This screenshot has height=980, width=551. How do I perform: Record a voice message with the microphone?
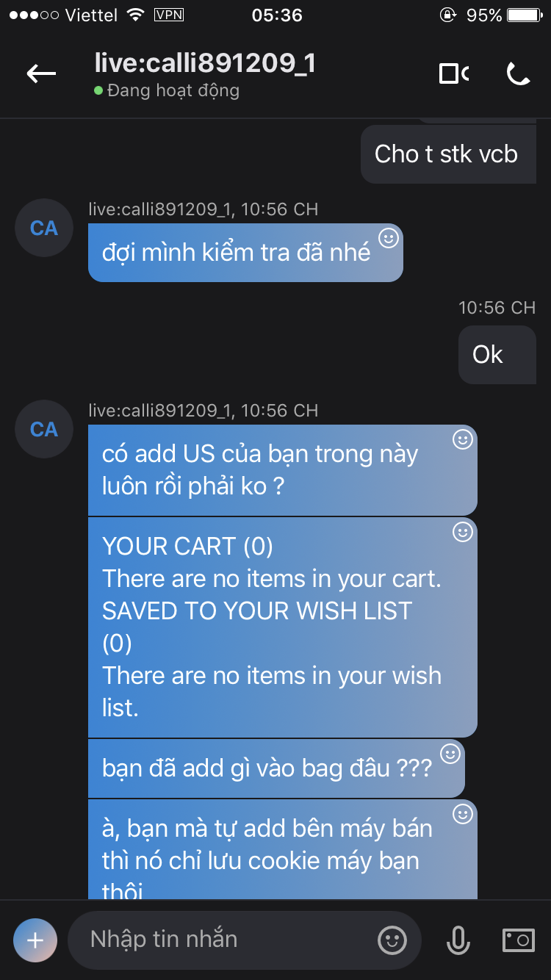458,940
